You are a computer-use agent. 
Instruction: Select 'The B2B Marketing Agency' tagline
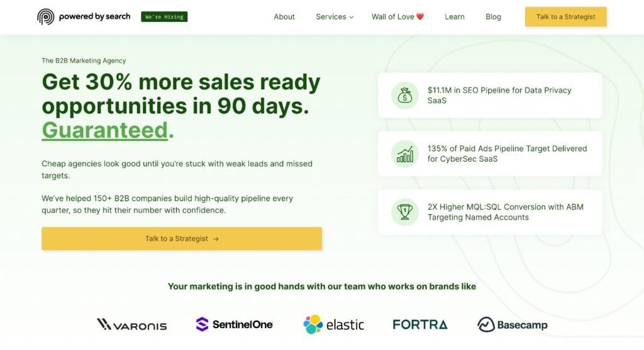tap(84, 60)
